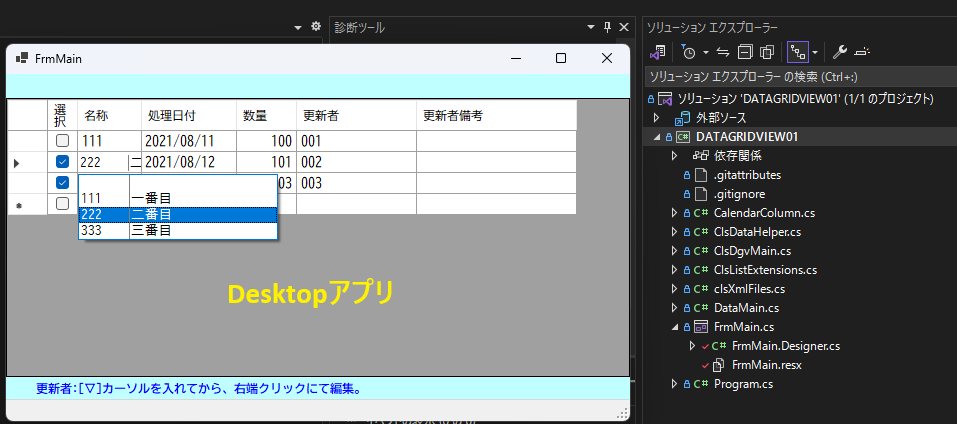Click the gear icon left of 診断ツール
Image resolution: width=957 pixels, height=424 pixels.
(316, 27)
